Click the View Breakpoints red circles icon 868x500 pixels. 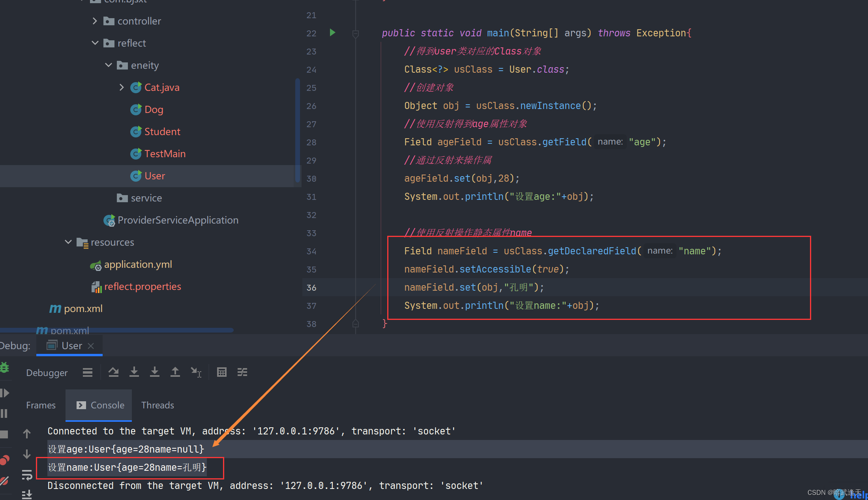coord(4,460)
